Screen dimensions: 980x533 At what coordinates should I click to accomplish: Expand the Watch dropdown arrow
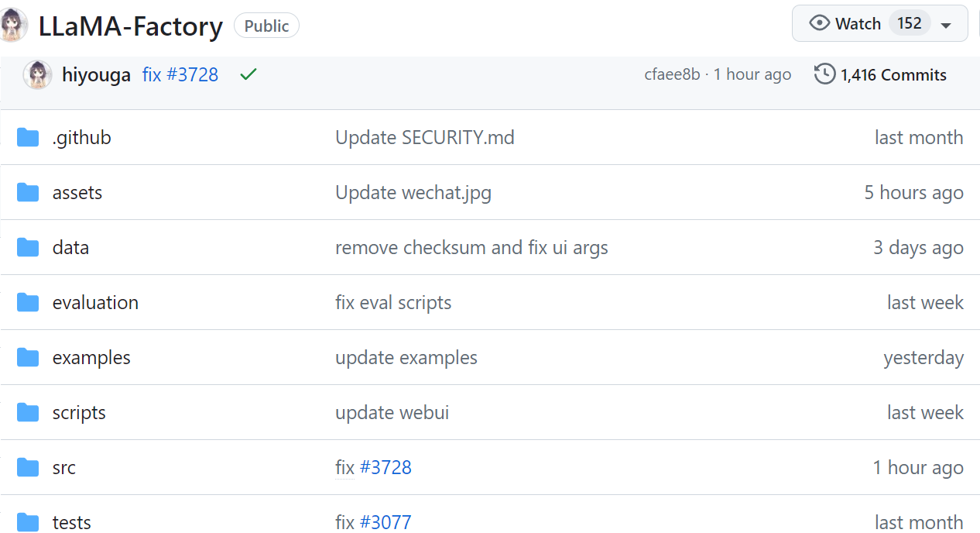click(945, 25)
